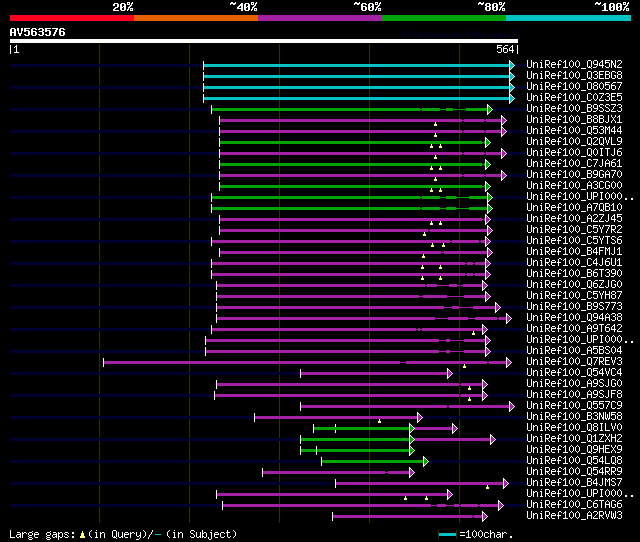
Task: Open the UniRef100_C5YTS6 label
Action: [574, 241]
